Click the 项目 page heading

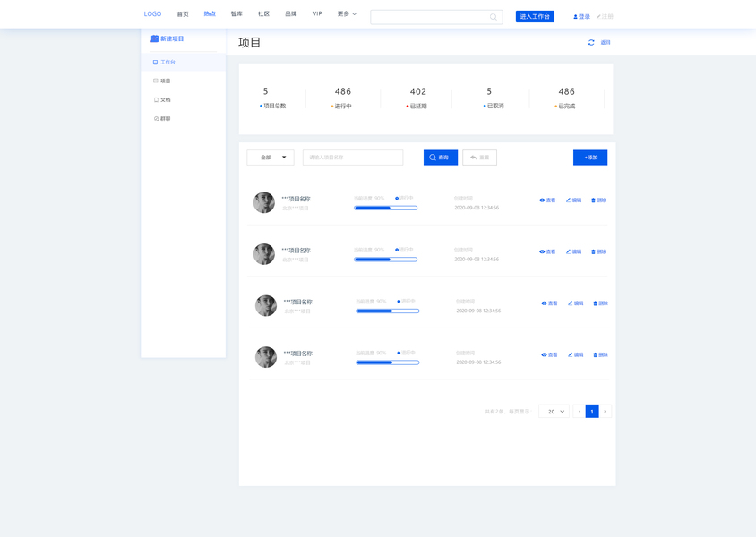click(249, 42)
